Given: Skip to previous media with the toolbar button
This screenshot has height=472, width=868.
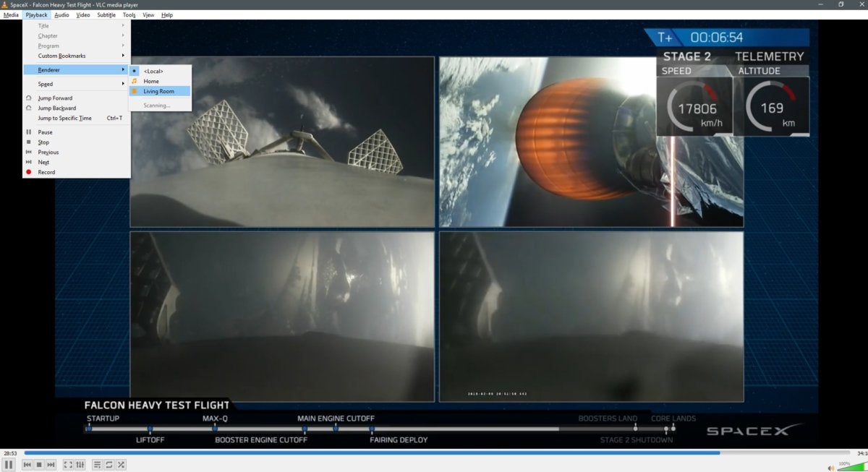Looking at the screenshot, I should [x=27, y=465].
